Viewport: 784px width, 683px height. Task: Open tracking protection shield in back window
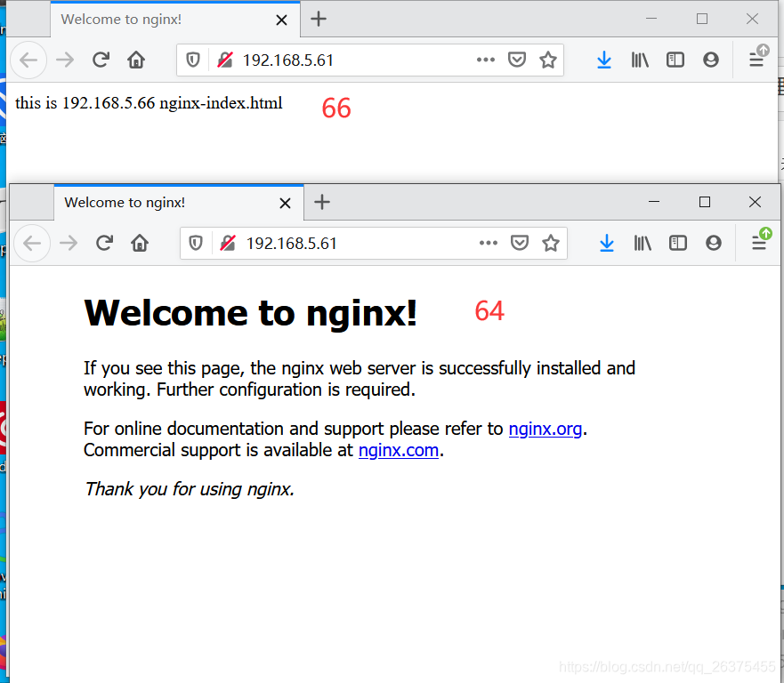click(193, 60)
